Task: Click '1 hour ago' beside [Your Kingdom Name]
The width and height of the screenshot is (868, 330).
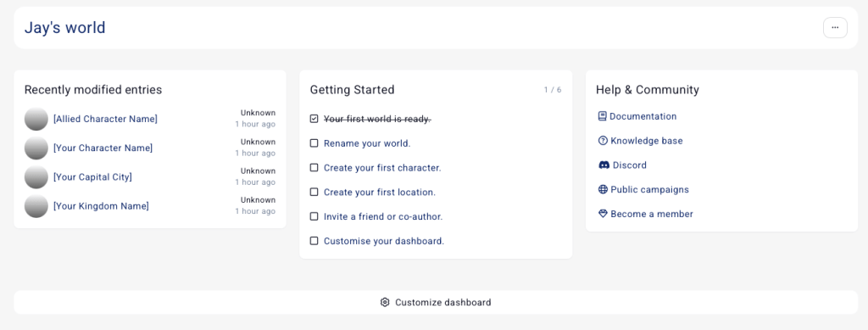Action: pos(255,211)
